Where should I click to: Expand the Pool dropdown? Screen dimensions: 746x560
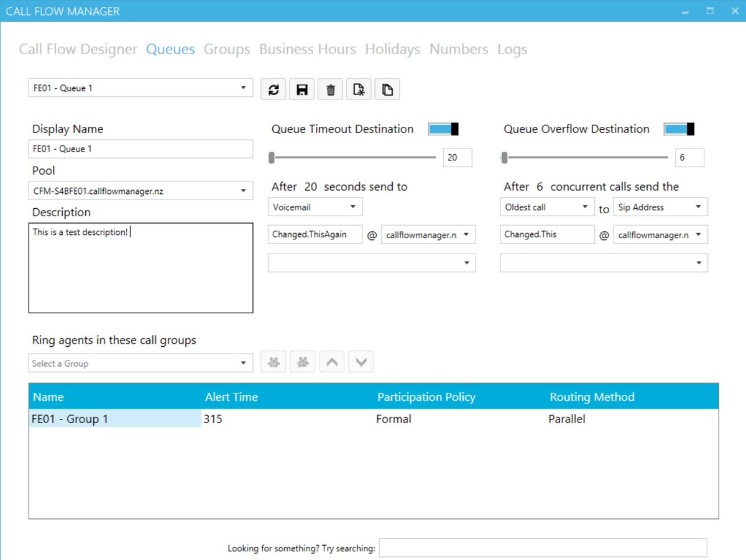(x=141, y=191)
